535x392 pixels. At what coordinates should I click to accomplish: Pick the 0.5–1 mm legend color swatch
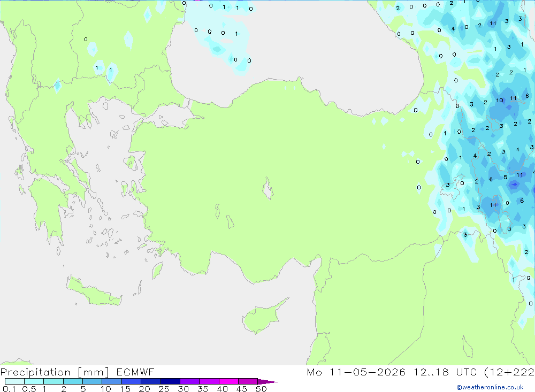pos(34,381)
